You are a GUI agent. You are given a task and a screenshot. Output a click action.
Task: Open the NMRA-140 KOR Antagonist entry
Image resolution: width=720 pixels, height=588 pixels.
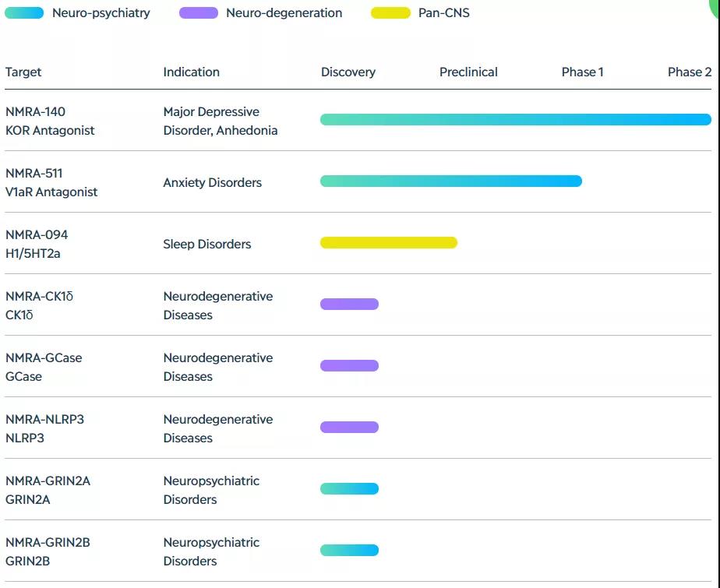click(x=50, y=121)
